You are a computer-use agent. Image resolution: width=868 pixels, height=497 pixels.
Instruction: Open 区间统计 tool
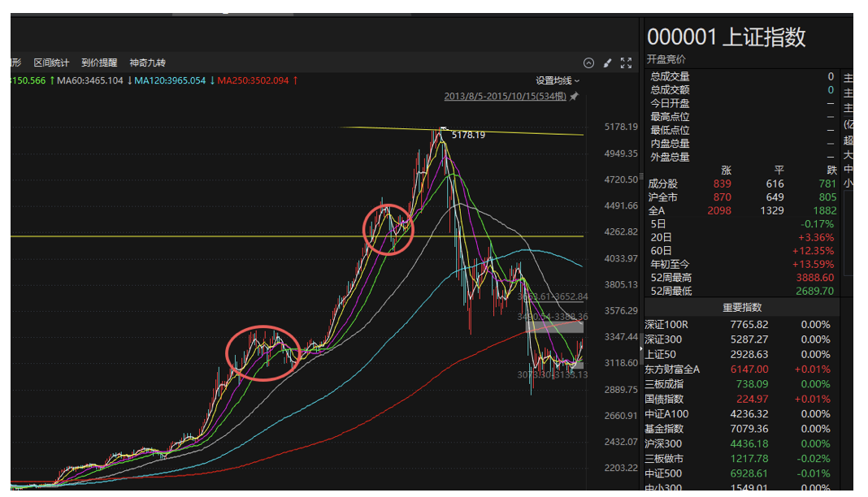coord(51,63)
